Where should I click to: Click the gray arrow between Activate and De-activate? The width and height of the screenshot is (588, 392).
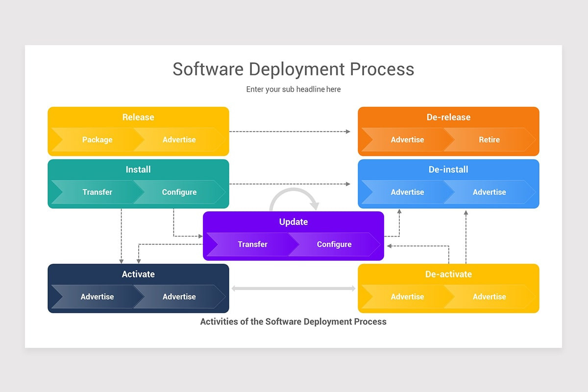click(293, 288)
